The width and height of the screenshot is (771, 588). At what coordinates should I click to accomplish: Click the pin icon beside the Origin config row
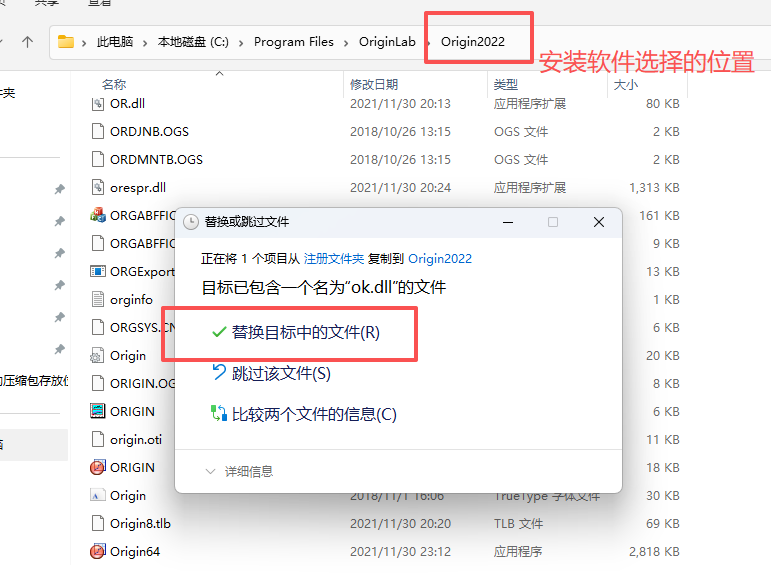(59, 349)
